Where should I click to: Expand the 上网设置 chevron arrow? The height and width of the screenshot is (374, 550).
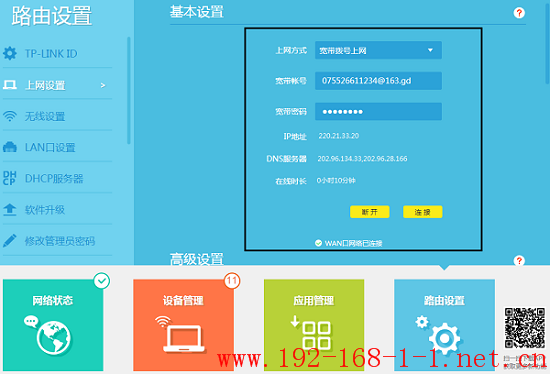click(103, 85)
